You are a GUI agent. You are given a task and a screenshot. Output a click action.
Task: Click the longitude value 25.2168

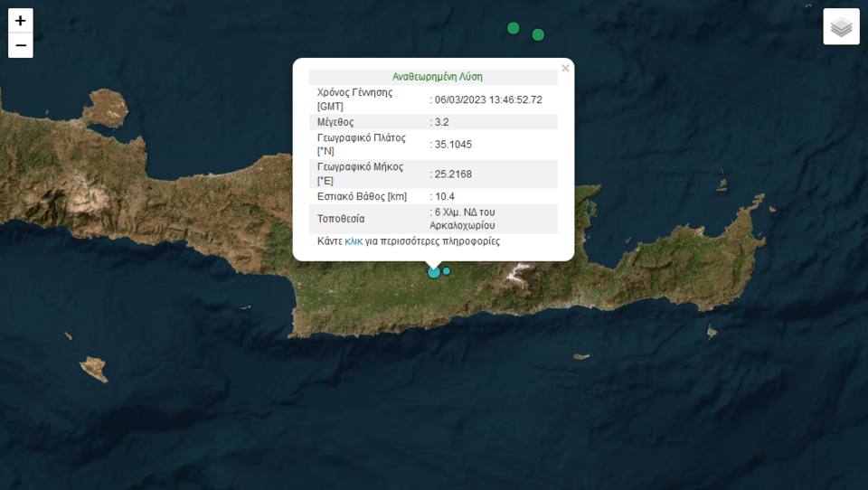click(453, 174)
